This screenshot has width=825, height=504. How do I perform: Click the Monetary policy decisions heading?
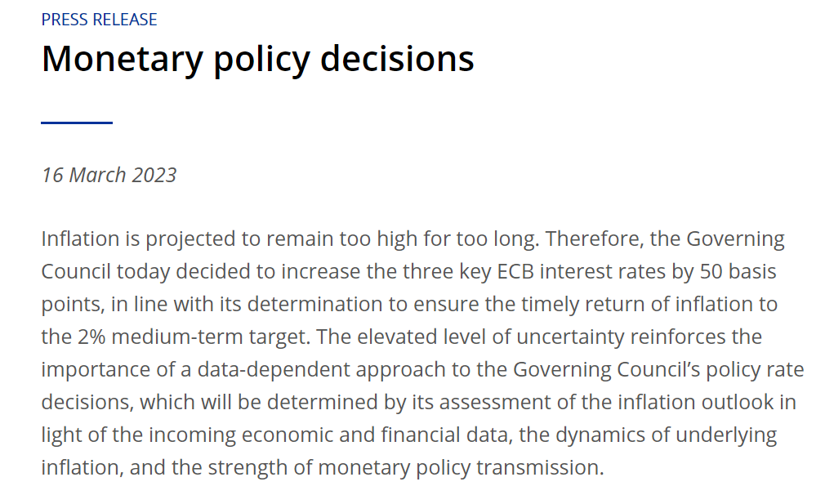point(257,60)
